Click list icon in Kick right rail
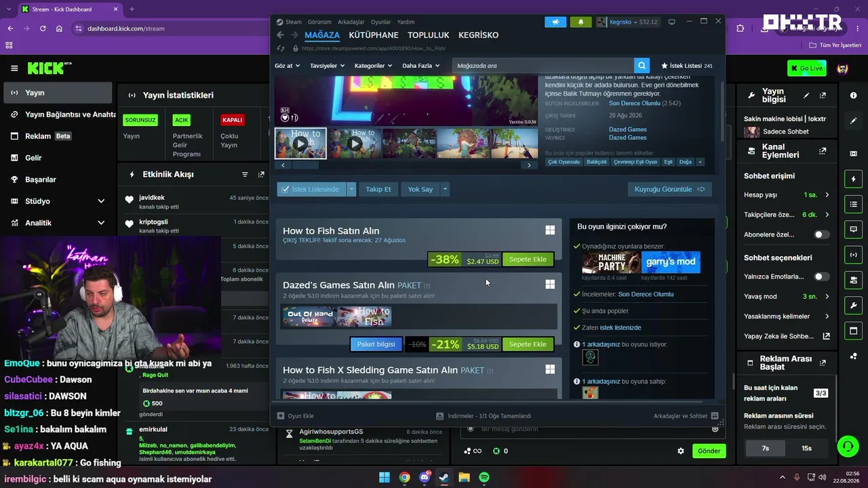The image size is (868, 488). point(853,204)
